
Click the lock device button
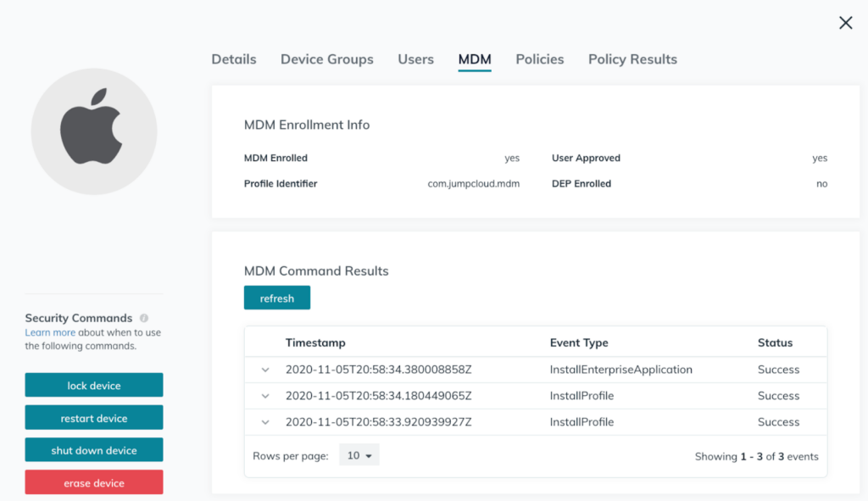point(93,384)
